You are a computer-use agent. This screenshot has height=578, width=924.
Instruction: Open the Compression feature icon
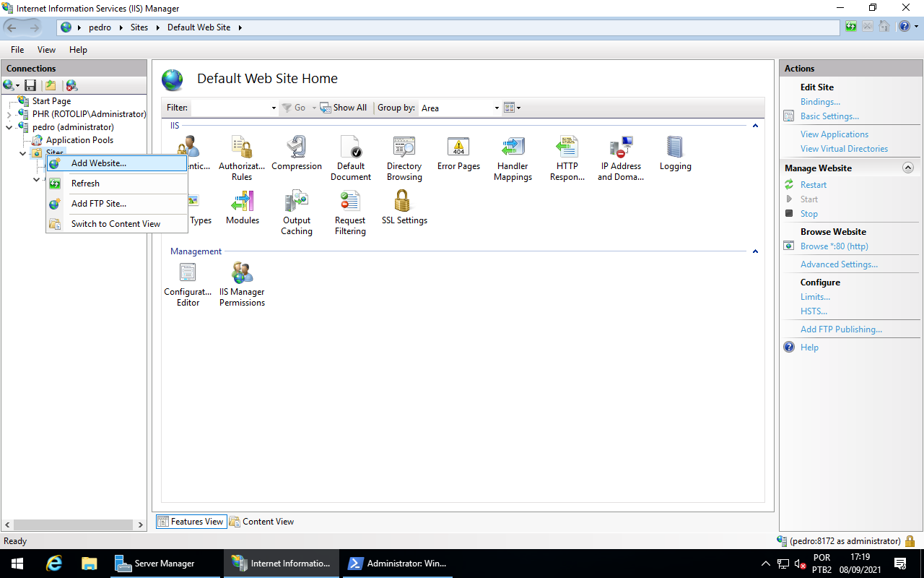296,153
